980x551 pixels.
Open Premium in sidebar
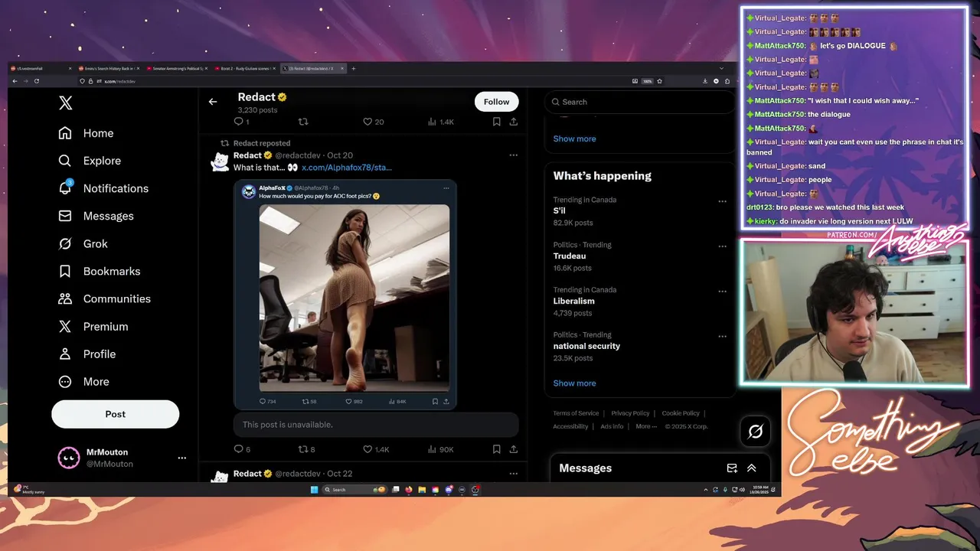[94, 326]
